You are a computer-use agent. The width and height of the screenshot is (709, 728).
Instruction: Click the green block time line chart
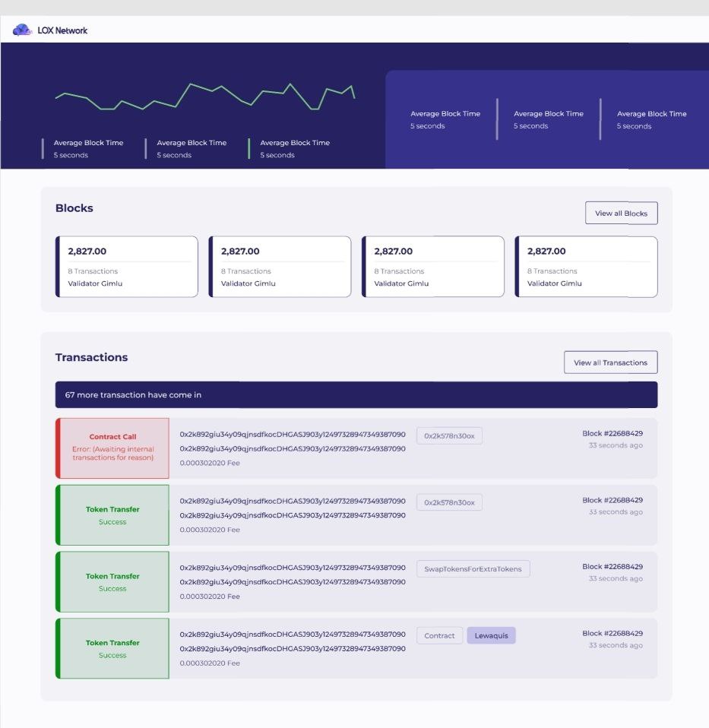205,97
